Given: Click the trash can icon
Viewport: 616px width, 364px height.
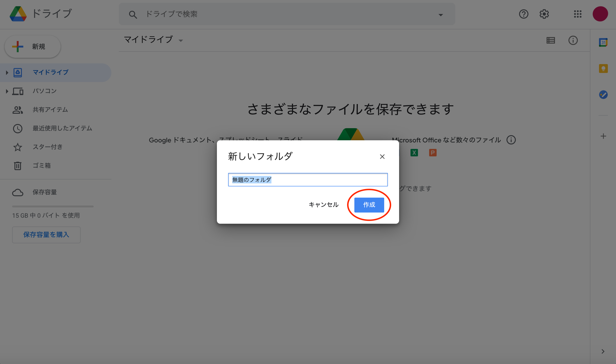Looking at the screenshot, I should (x=18, y=166).
